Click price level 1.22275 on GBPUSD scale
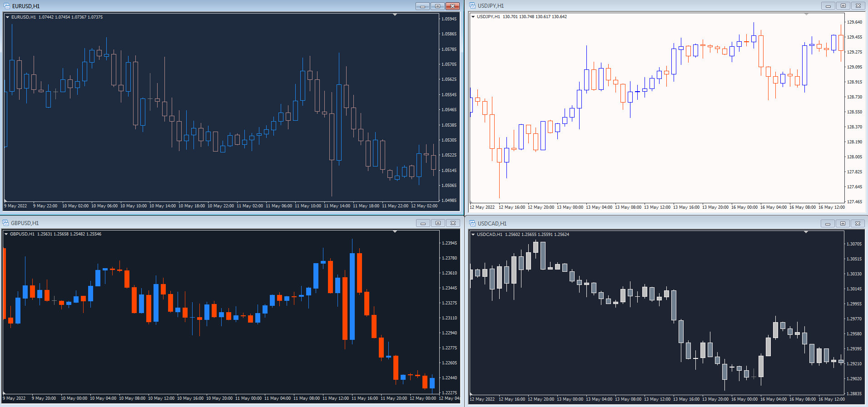Viewport: 868px width, 407px height. tap(449, 393)
